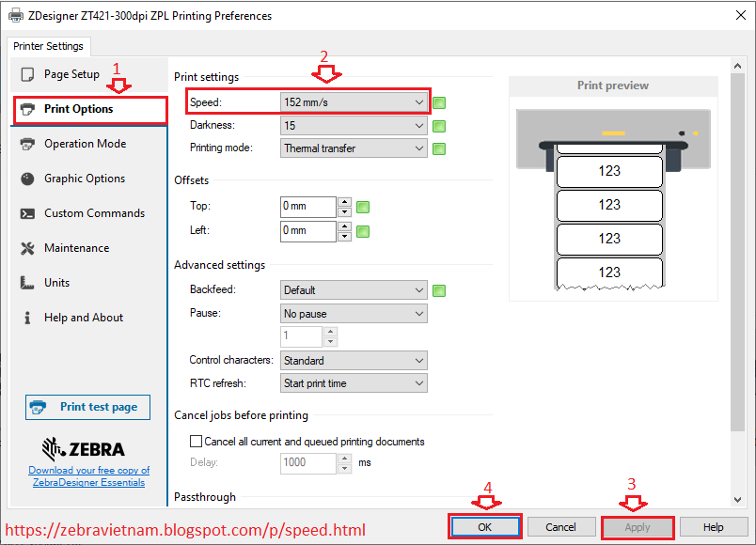Toggle the green indicator next to Darkness
Image resolution: width=756 pixels, height=545 pixels.
pos(439,126)
